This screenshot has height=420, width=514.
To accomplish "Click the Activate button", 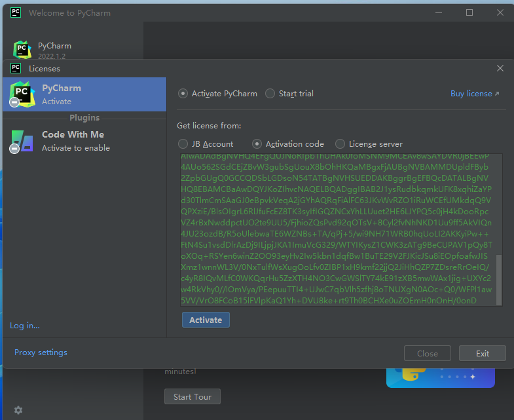I will [x=206, y=320].
